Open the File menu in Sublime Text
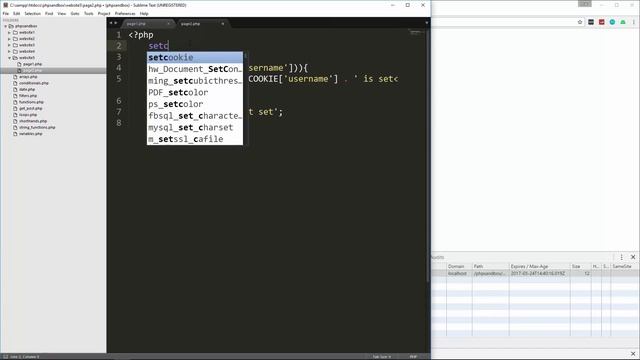 click(x=6, y=13)
